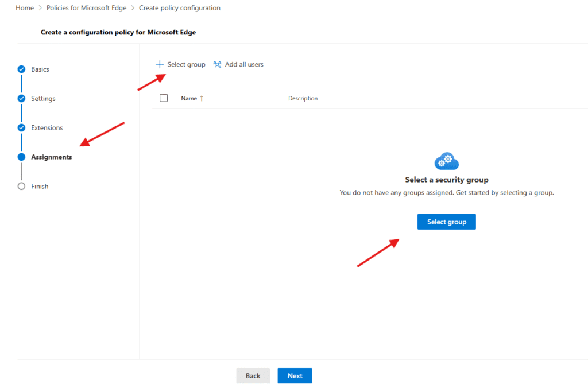The width and height of the screenshot is (588, 384).
Task: Click the Basics step checkmark circle
Action: [22, 69]
